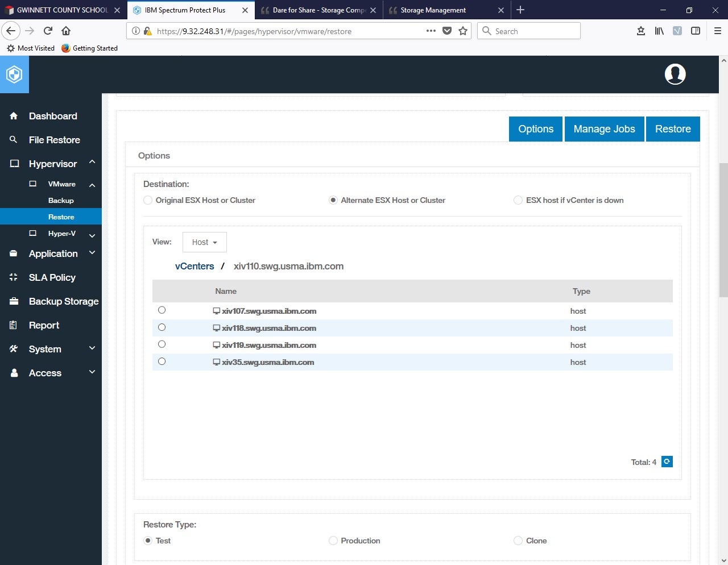Viewport: 728px width, 565px height.
Task: Expand the Hyper-V section
Action: pyautogui.click(x=63, y=233)
